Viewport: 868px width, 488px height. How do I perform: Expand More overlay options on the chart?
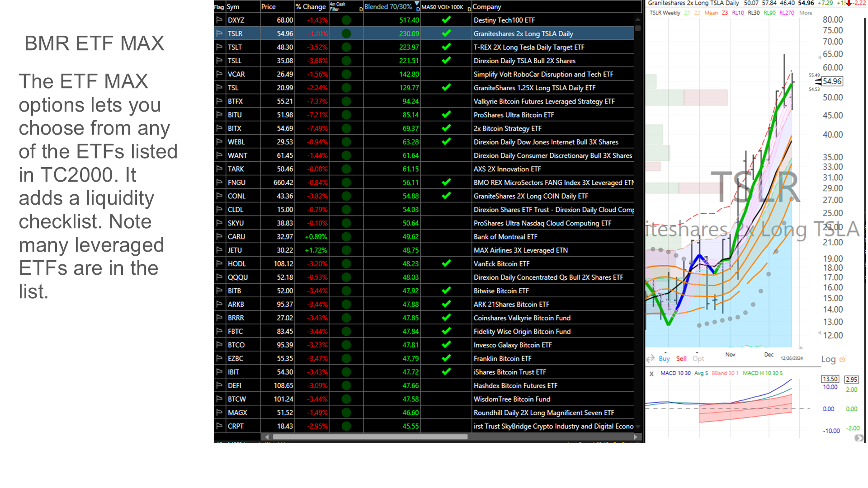pyautogui.click(x=806, y=13)
